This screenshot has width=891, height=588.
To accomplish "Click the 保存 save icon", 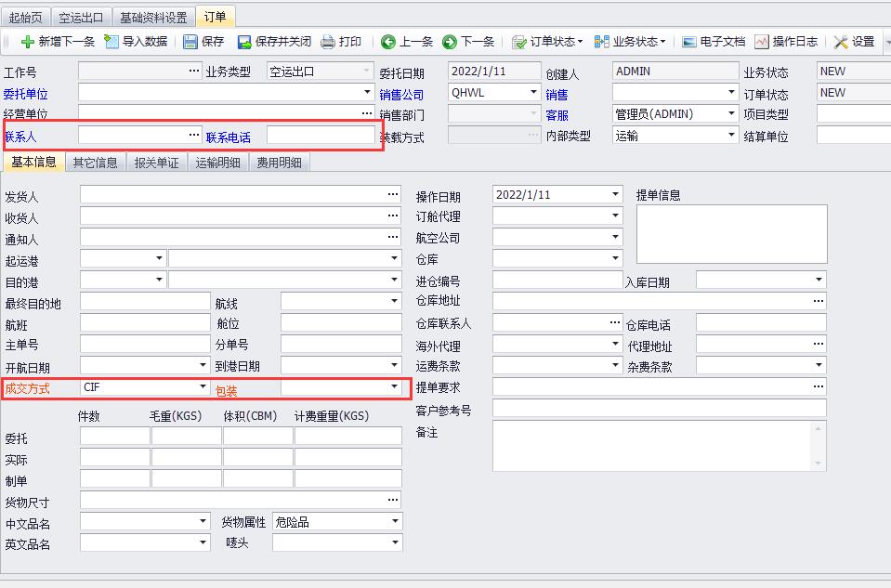I will pos(190,42).
